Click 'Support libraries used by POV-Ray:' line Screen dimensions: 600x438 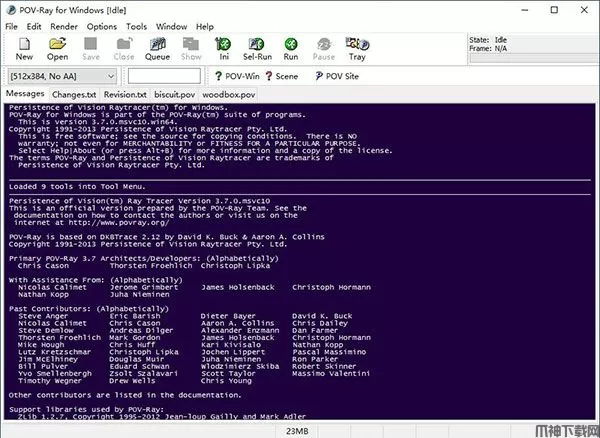pyautogui.click(x=86, y=410)
